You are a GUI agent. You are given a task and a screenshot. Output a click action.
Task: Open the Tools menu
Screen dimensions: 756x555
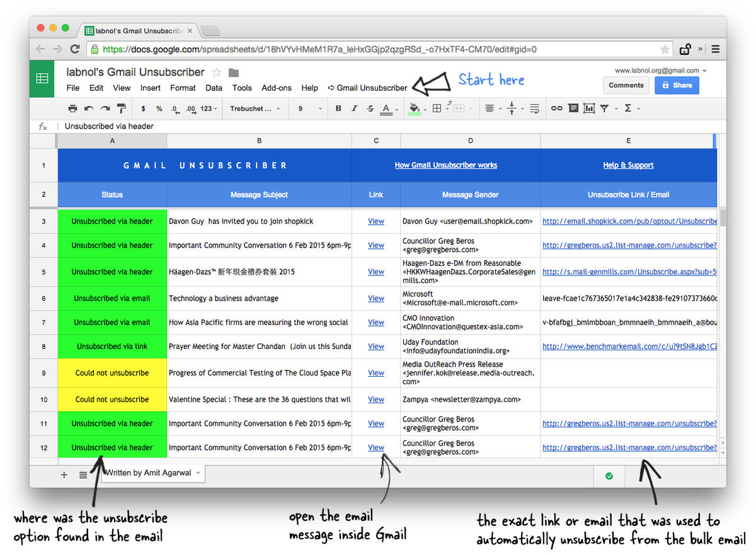pos(242,88)
